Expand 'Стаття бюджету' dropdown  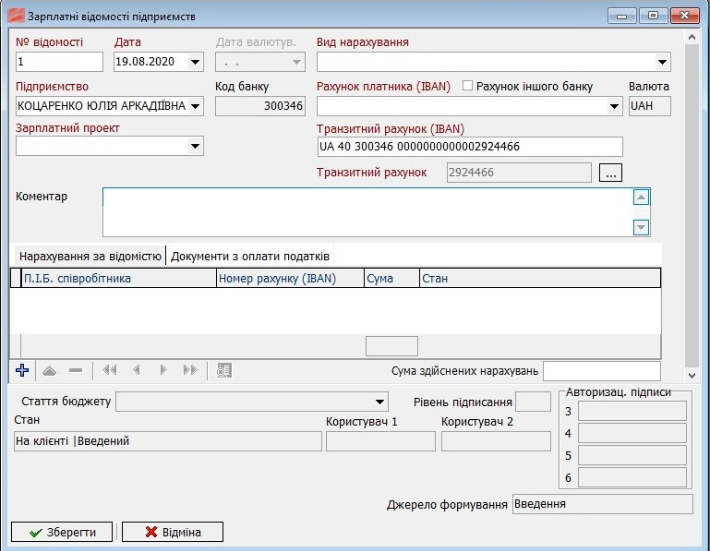(x=380, y=402)
